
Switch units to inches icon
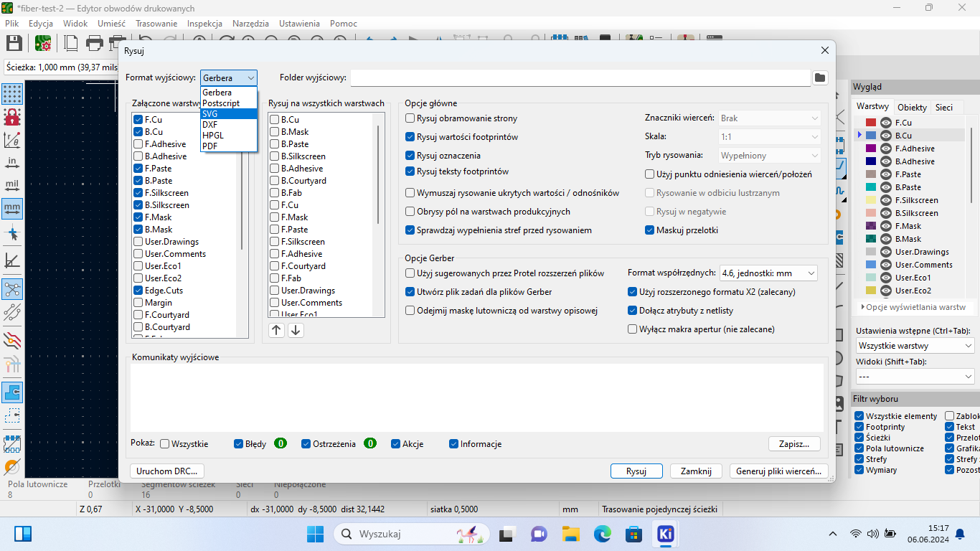click(x=12, y=163)
